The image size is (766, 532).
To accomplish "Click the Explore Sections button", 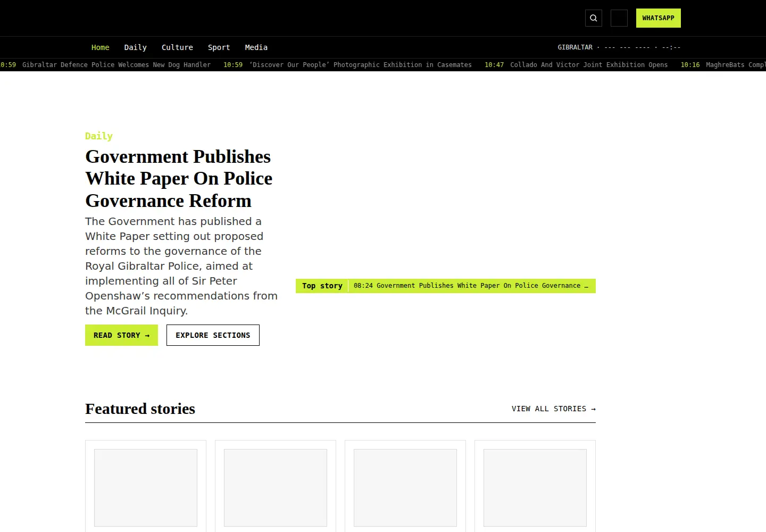I will point(213,335).
